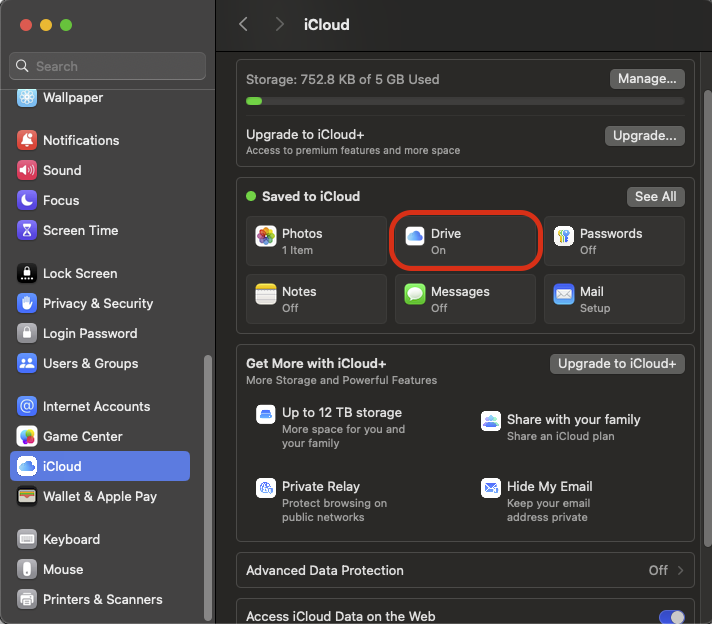712x624 pixels.
Task: Open Privacy & Security hand icon
Action: click(27, 303)
